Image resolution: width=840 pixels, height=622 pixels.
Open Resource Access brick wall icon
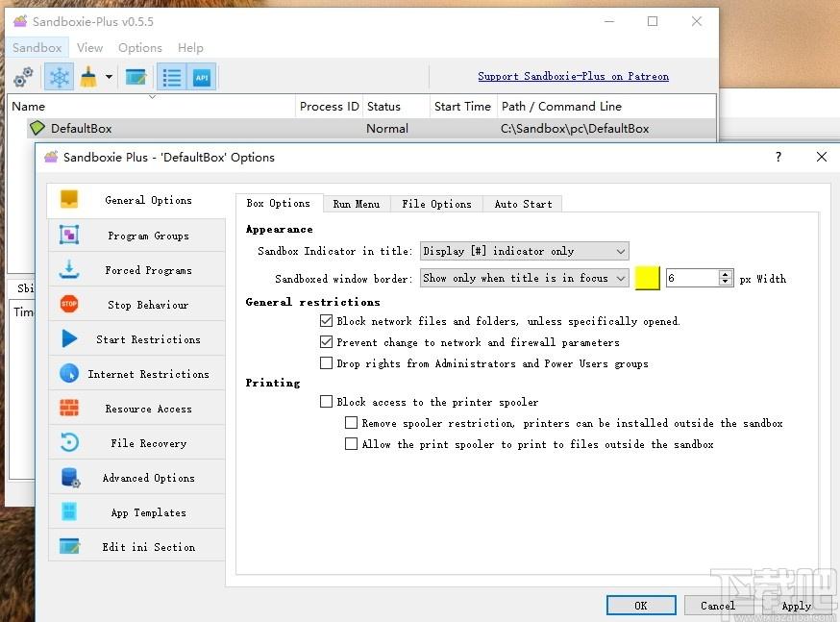(69, 408)
